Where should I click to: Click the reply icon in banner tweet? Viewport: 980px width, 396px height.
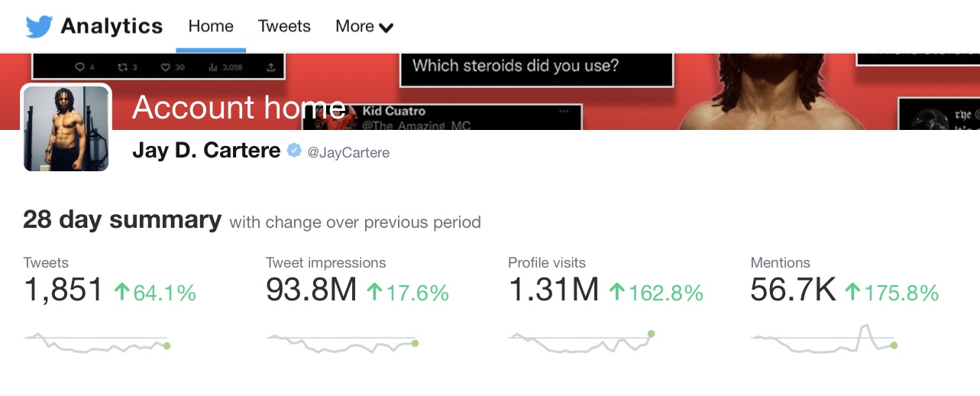(80, 67)
